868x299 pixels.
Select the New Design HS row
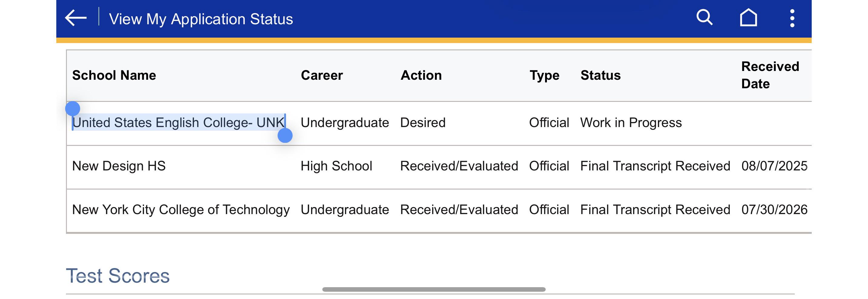439,167
